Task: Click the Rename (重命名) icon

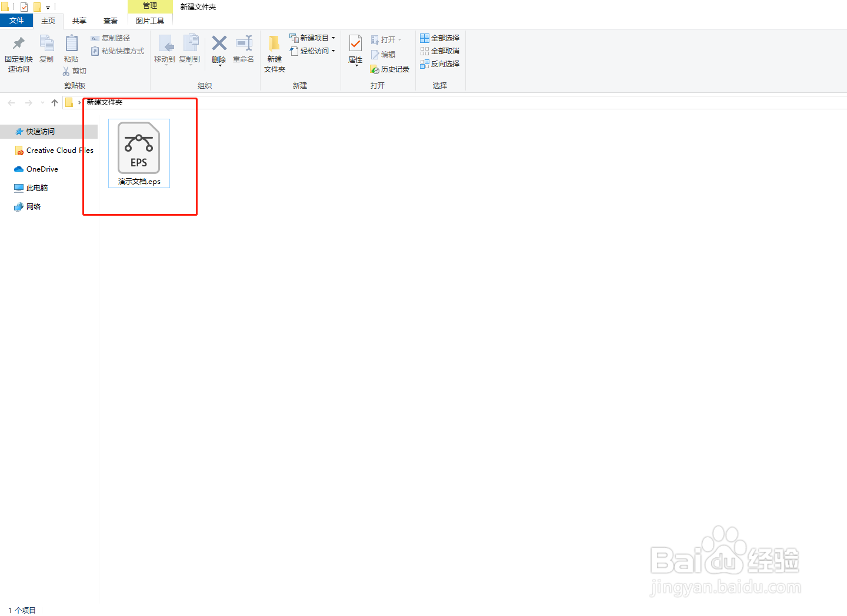Action: click(244, 43)
